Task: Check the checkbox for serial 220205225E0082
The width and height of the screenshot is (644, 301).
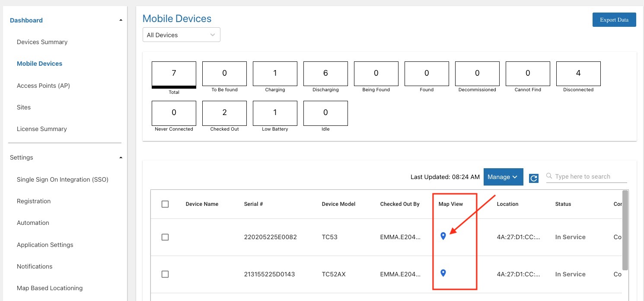Action: click(165, 237)
